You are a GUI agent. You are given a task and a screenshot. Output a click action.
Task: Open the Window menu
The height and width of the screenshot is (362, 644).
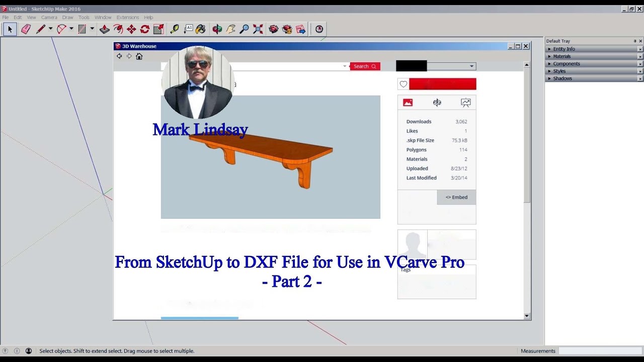click(x=103, y=18)
